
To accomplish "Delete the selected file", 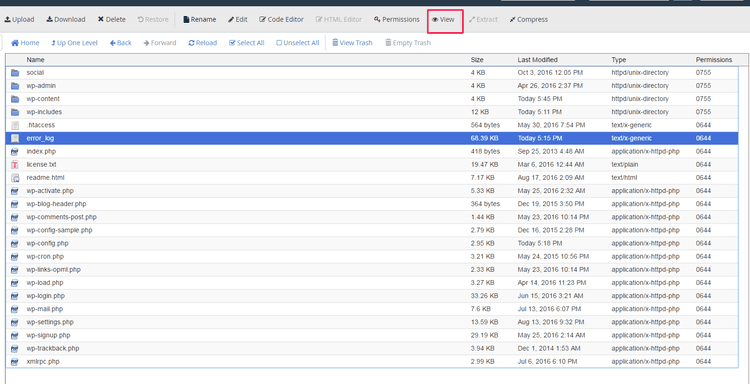I will [x=111, y=20].
